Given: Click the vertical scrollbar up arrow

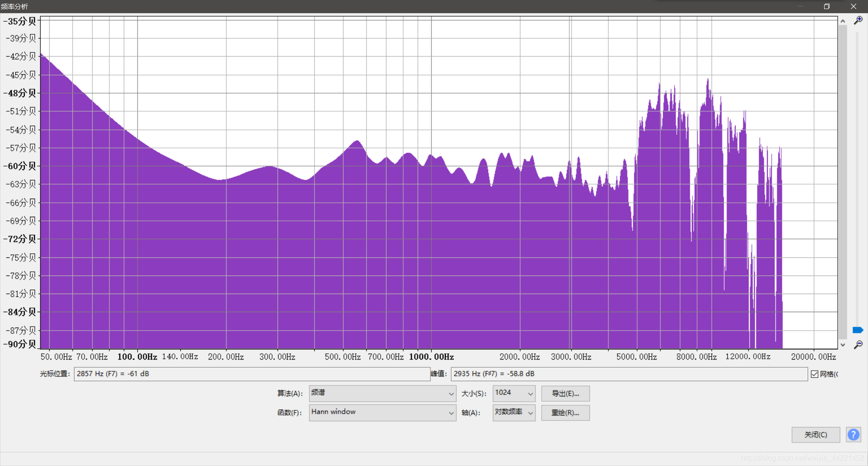Looking at the screenshot, I should 843,21.
